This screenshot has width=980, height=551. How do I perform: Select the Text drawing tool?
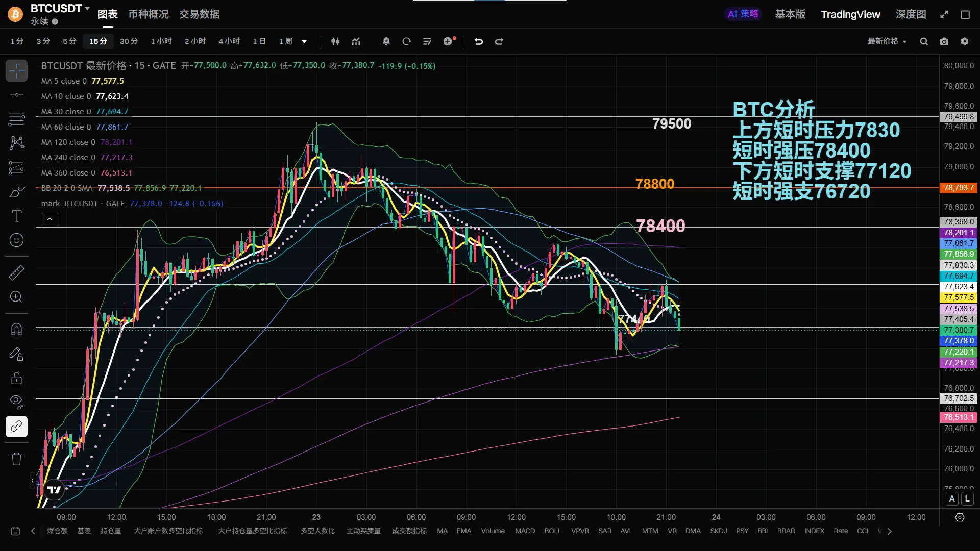[x=16, y=216]
